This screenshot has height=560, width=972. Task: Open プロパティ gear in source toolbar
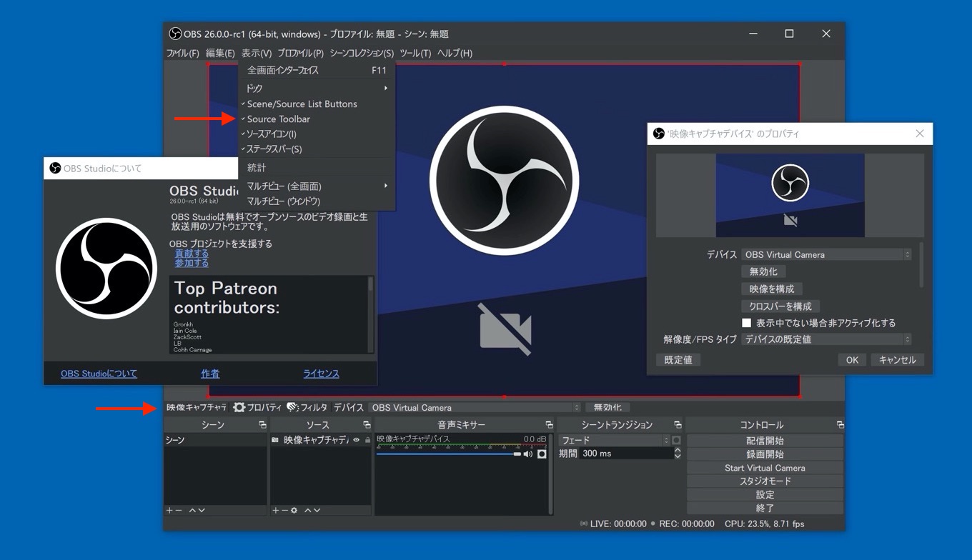257,407
